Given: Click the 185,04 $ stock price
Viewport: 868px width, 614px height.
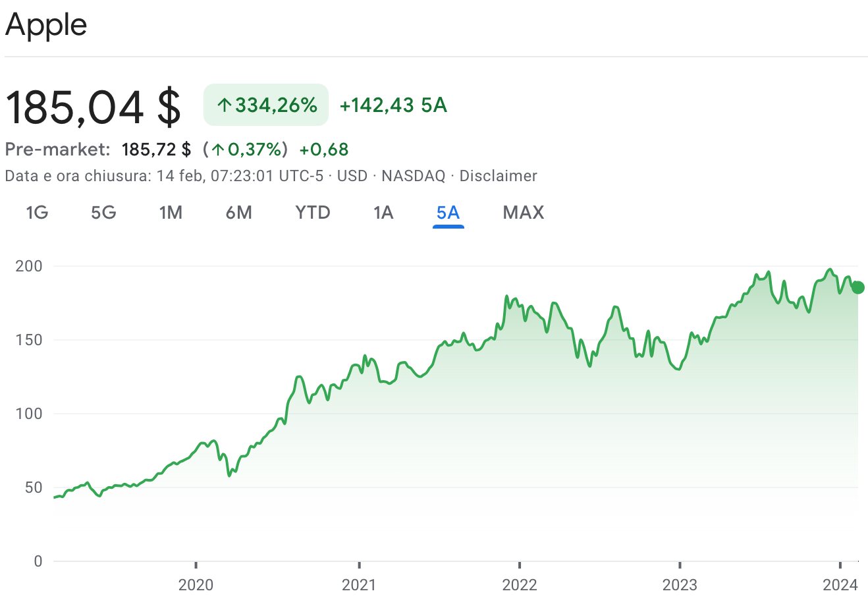Looking at the screenshot, I should (93, 107).
